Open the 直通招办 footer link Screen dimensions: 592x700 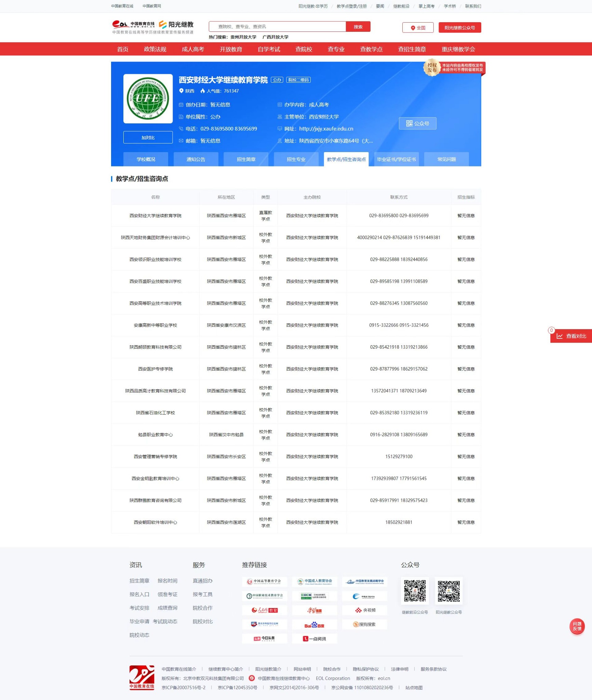pos(202,581)
